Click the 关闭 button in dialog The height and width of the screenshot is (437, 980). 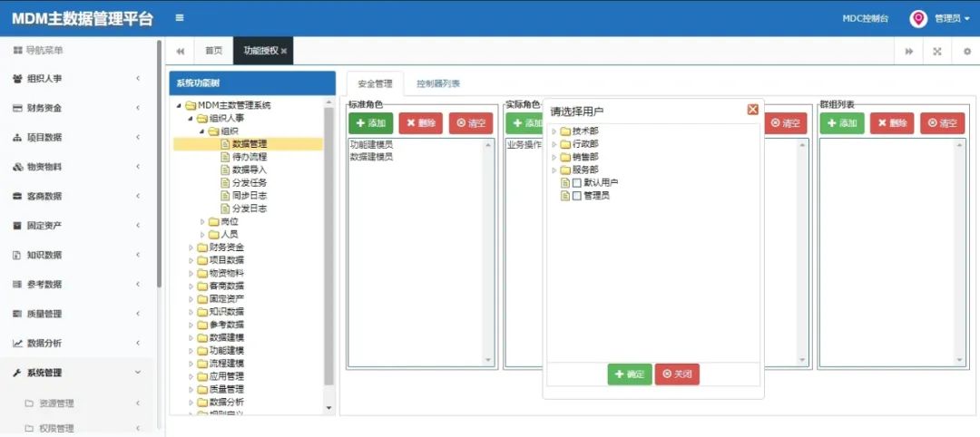[x=677, y=374]
